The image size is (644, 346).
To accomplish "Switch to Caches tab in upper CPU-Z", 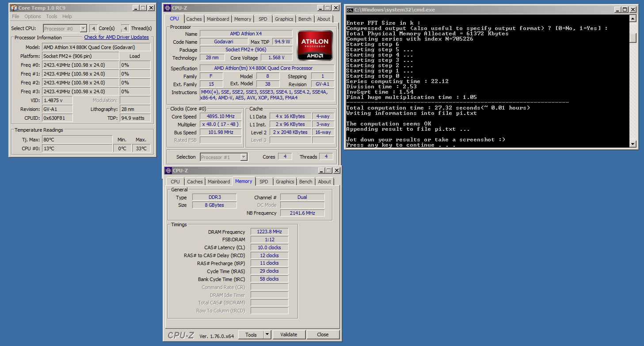I will [194, 19].
